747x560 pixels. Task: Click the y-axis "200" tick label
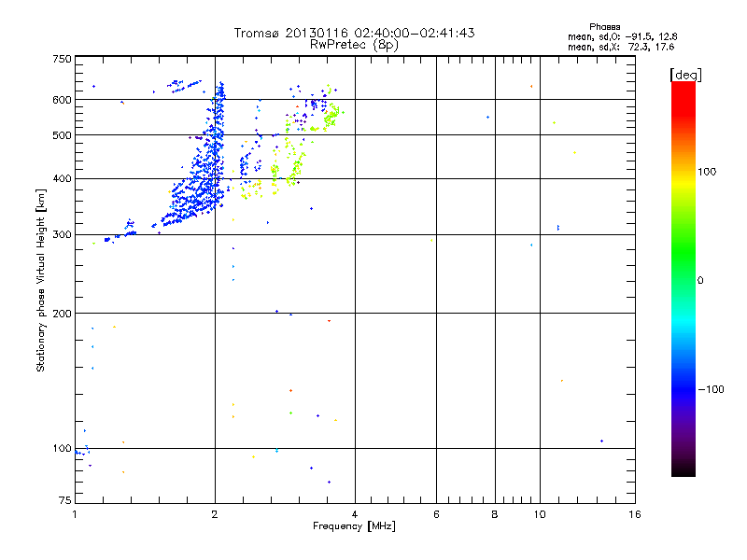(x=62, y=313)
